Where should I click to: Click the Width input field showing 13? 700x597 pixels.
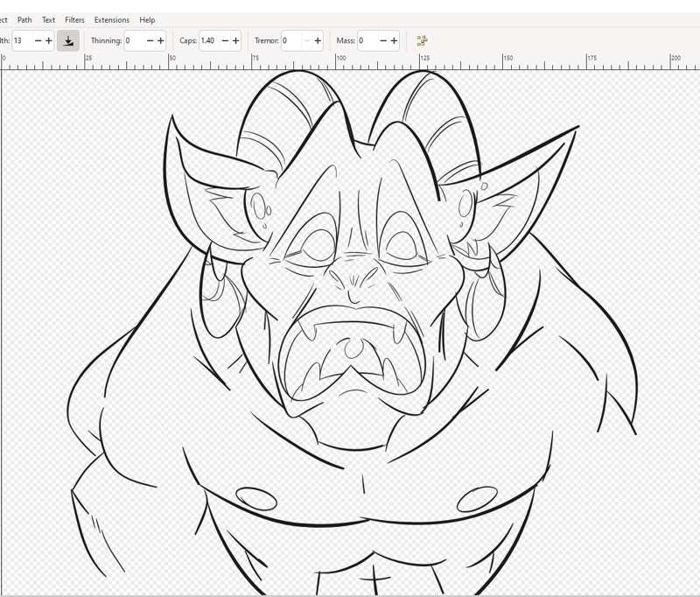[23, 40]
